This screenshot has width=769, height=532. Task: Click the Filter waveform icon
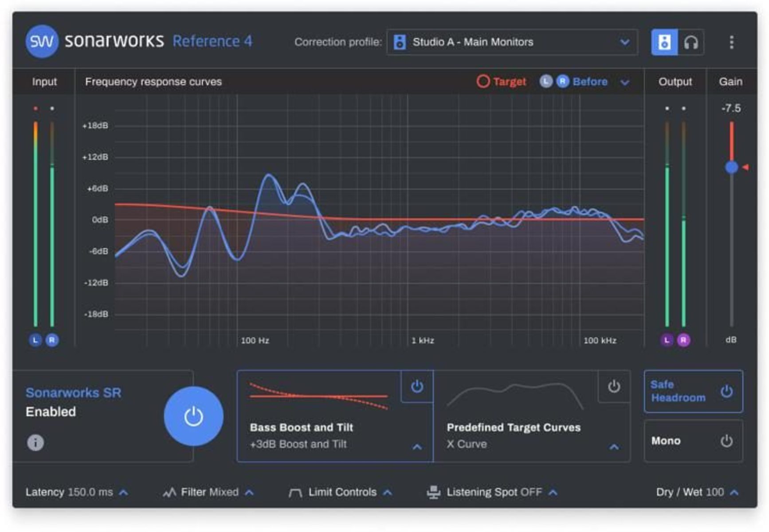(169, 493)
